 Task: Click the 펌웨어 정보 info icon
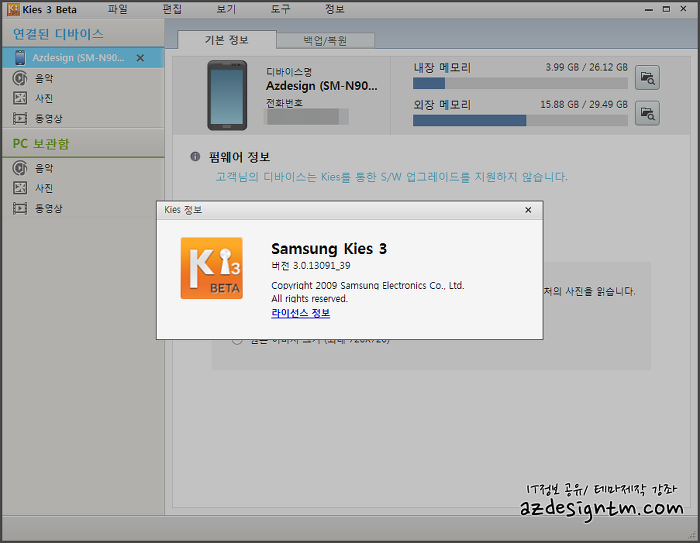195,156
